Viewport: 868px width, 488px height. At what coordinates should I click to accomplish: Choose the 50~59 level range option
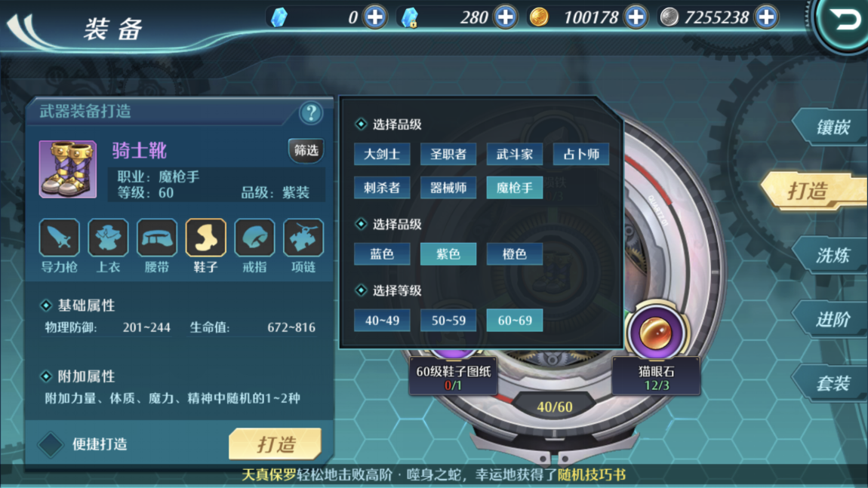(x=448, y=321)
